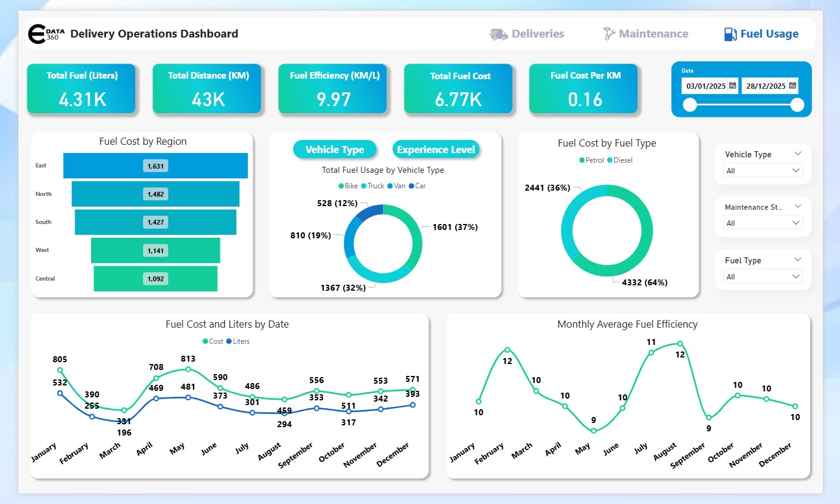Screen dimensions: 840x504
Task: Click the left handle of the date slider
Action: pos(690,105)
